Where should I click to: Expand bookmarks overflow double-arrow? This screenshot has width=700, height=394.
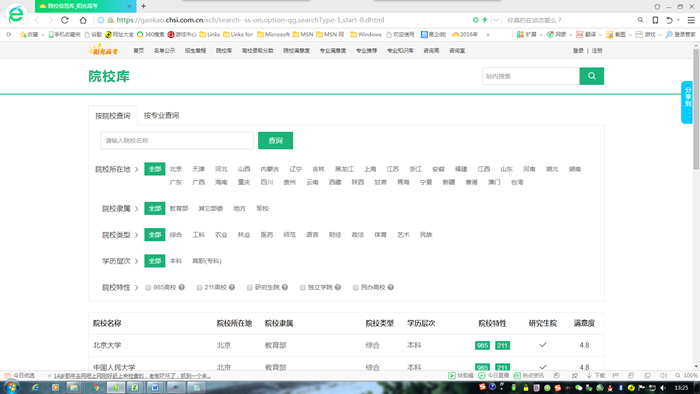488,34
